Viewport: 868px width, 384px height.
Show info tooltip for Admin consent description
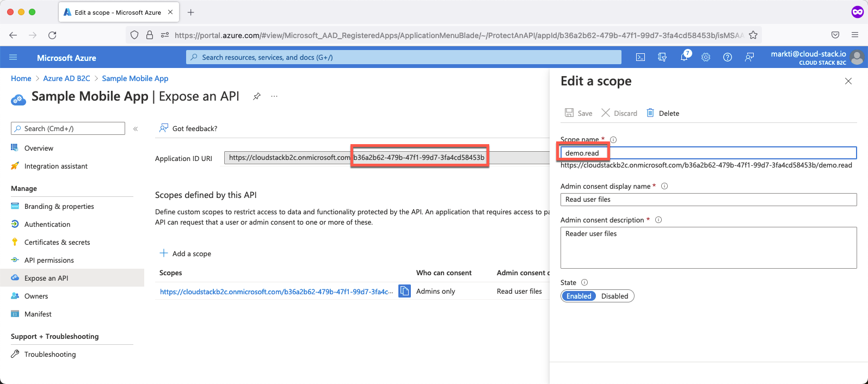658,220
